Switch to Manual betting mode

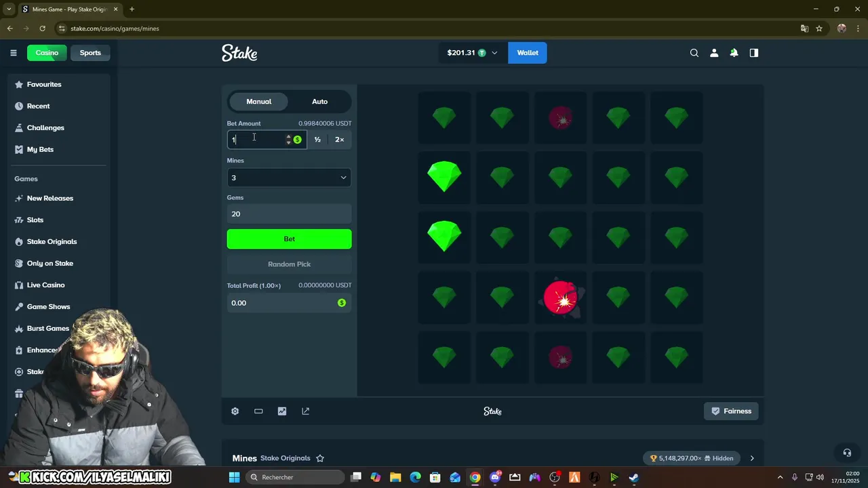258,102
